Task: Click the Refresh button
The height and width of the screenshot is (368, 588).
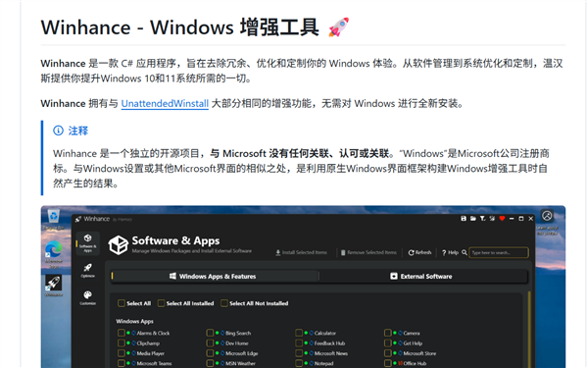Action: (419, 252)
